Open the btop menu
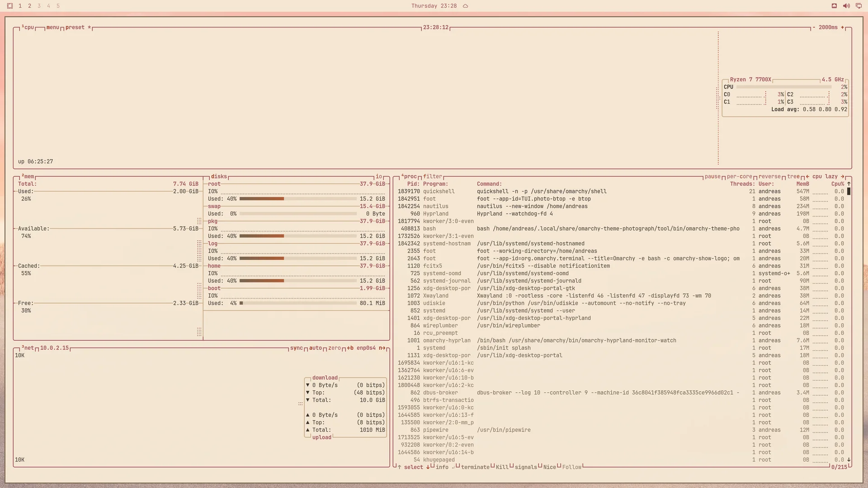The image size is (868, 488). [x=53, y=28]
